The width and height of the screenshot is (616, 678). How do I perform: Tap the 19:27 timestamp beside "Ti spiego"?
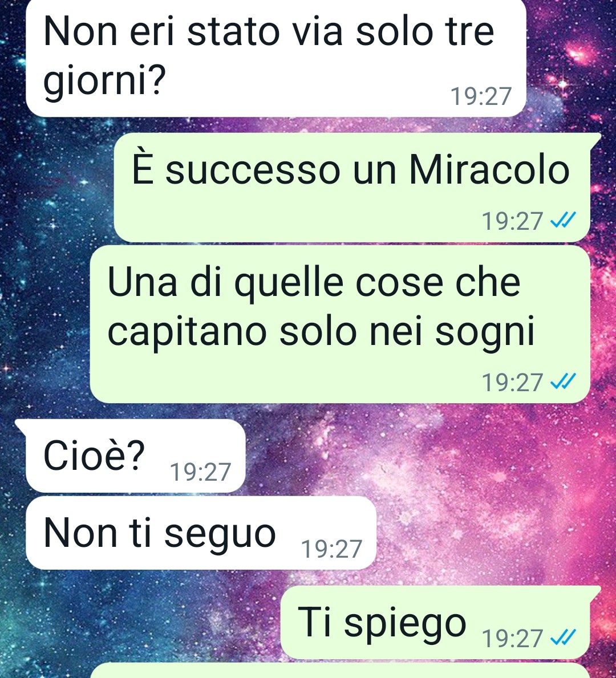click(x=512, y=638)
